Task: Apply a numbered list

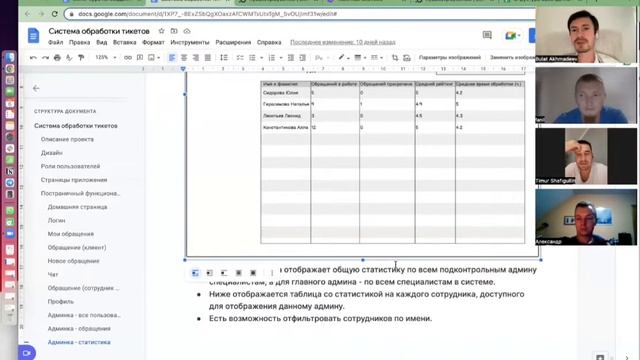Action: coord(272,58)
